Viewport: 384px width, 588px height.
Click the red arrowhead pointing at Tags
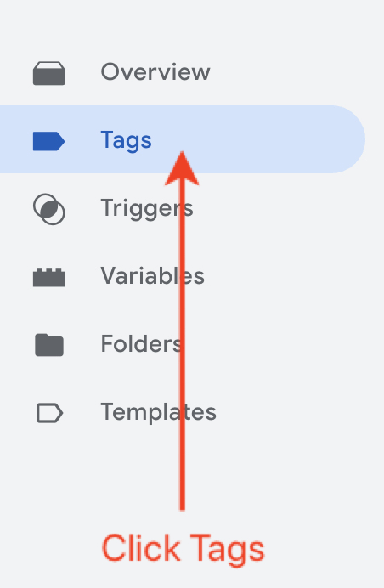pyautogui.click(x=182, y=168)
